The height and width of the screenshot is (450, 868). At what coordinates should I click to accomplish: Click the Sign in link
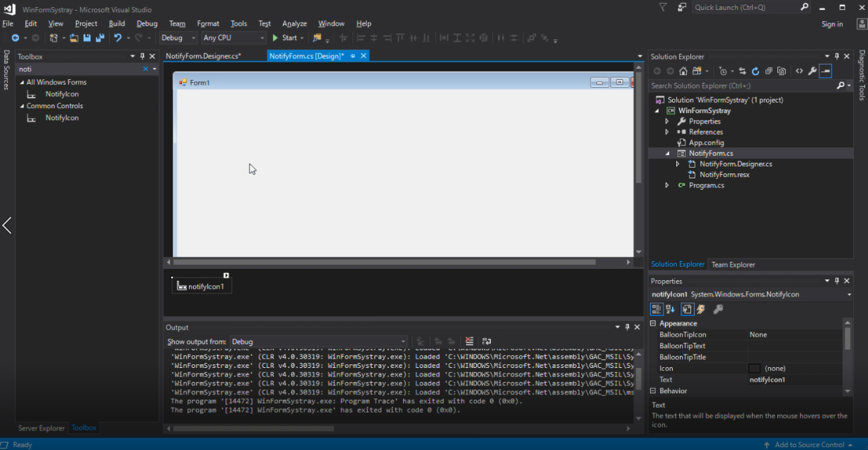pos(832,24)
